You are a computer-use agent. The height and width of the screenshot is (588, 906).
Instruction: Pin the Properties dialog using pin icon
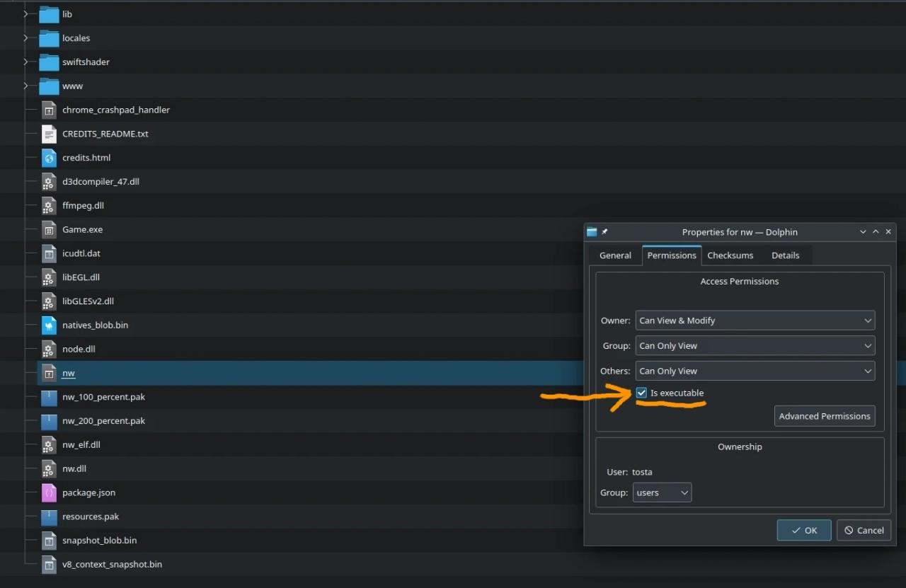(x=604, y=232)
